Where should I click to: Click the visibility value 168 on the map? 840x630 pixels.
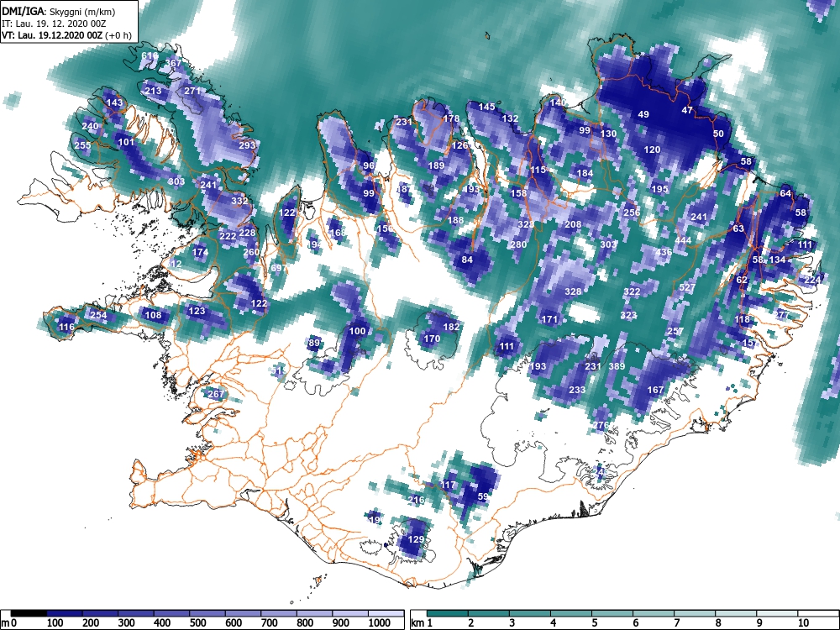click(x=338, y=233)
